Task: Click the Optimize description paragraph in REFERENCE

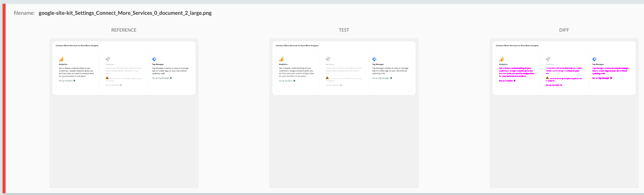Action: coord(124,71)
